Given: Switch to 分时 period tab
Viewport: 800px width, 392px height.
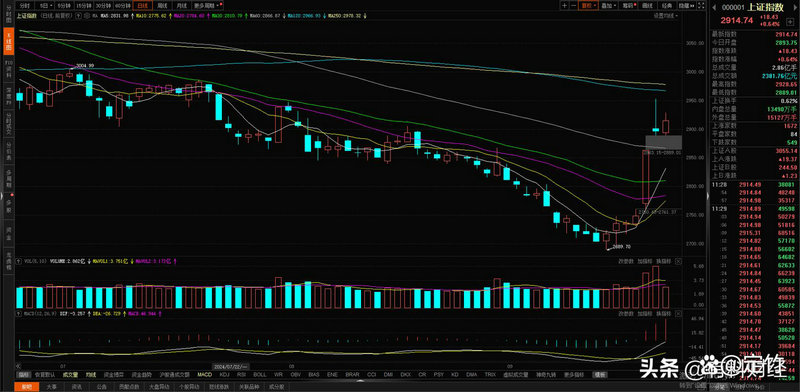Looking at the screenshot, I should click(x=25, y=6).
